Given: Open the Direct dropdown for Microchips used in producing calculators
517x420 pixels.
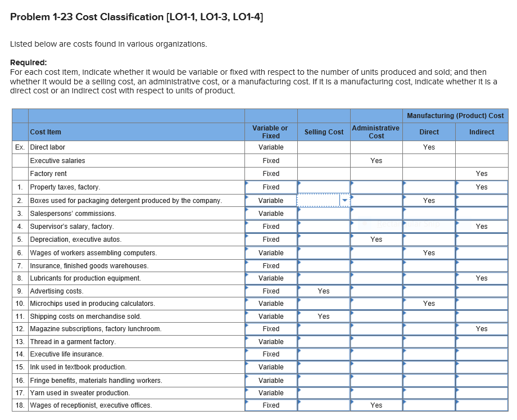Looking at the screenshot, I should click(429, 303).
